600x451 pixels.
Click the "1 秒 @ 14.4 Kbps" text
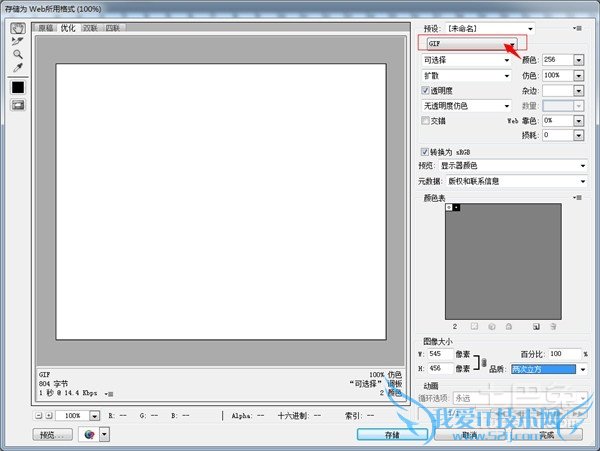[68, 393]
